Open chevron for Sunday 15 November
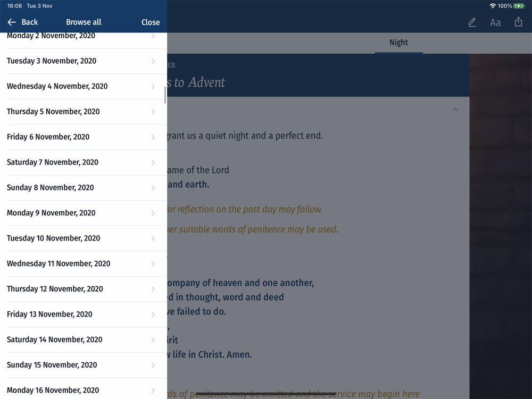The height and width of the screenshot is (399, 532). coord(153,365)
